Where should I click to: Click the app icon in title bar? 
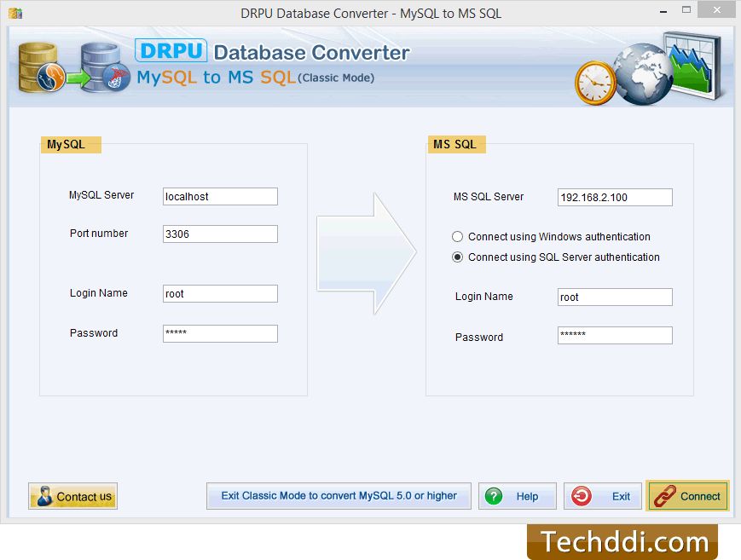[14, 14]
